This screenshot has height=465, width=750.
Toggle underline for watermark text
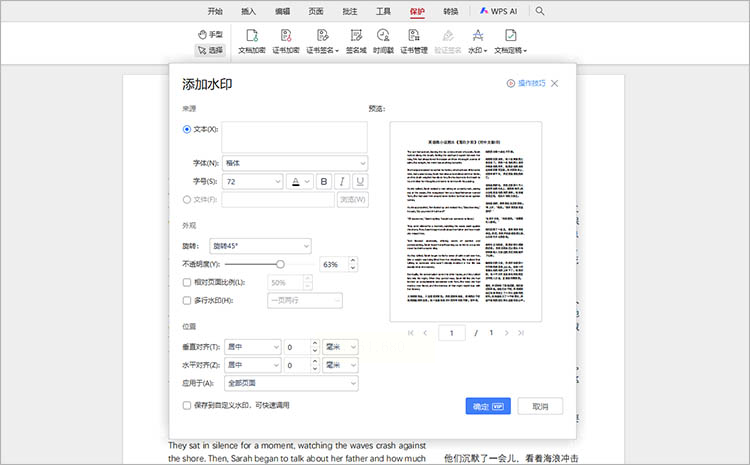[x=359, y=181]
